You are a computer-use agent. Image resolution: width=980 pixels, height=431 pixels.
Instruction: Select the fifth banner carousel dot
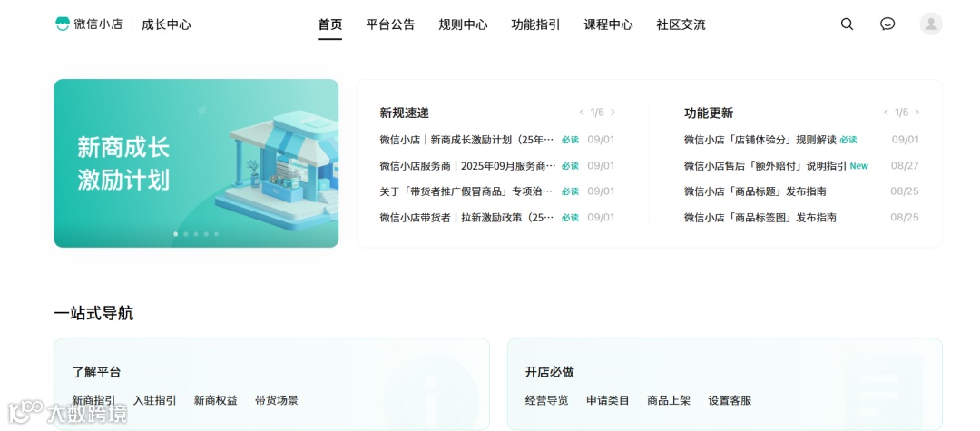(x=216, y=234)
